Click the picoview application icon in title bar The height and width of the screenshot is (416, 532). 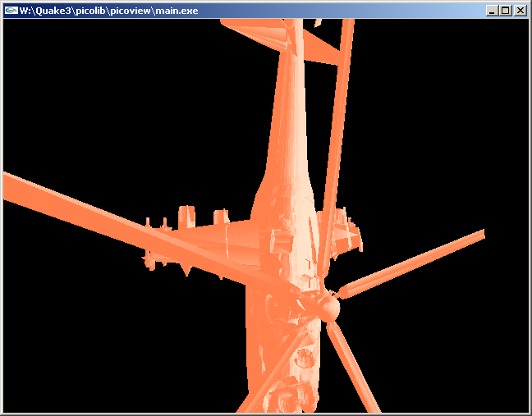[x=11, y=11]
